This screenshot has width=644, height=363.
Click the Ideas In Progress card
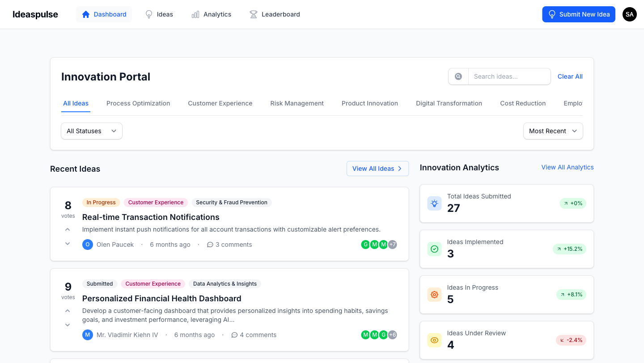click(x=507, y=295)
